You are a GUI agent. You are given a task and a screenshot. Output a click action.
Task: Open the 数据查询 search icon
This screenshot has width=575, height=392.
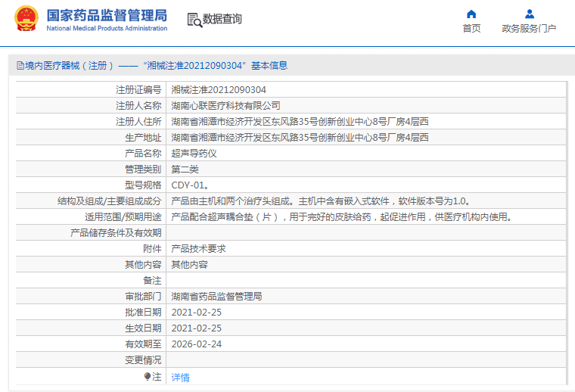coord(194,20)
